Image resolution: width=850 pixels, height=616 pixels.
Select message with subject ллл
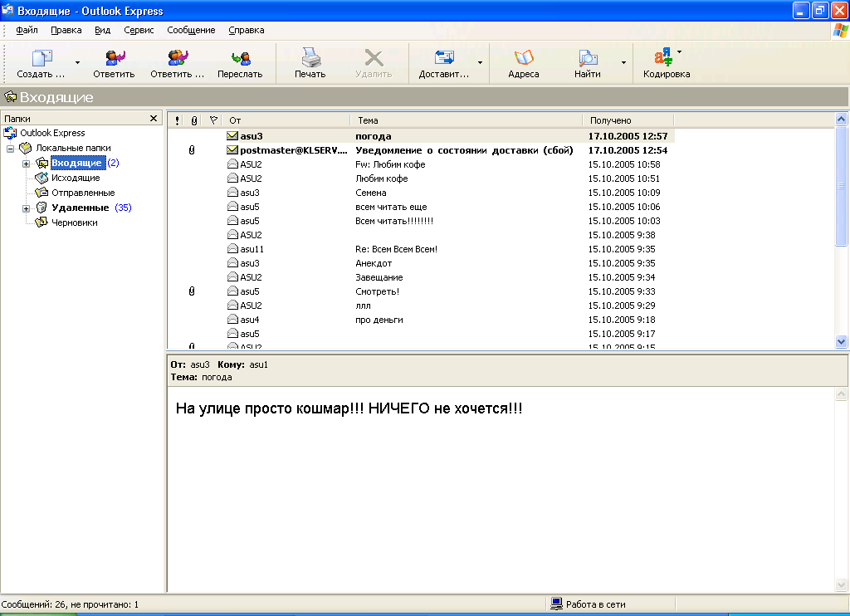pyautogui.click(x=421, y=306)
